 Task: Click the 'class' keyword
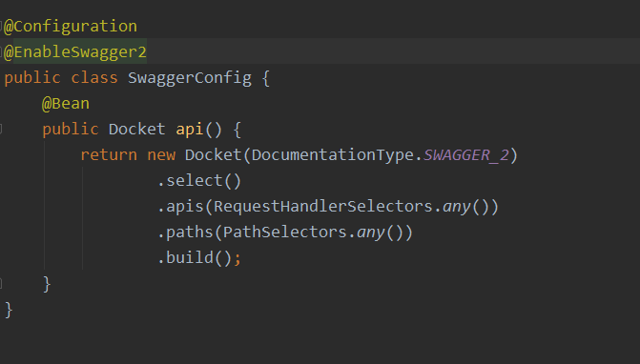coord(94,78)
